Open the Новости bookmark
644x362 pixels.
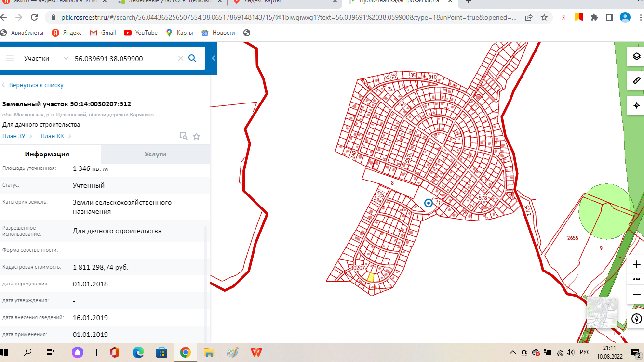(x=218, y=33)
